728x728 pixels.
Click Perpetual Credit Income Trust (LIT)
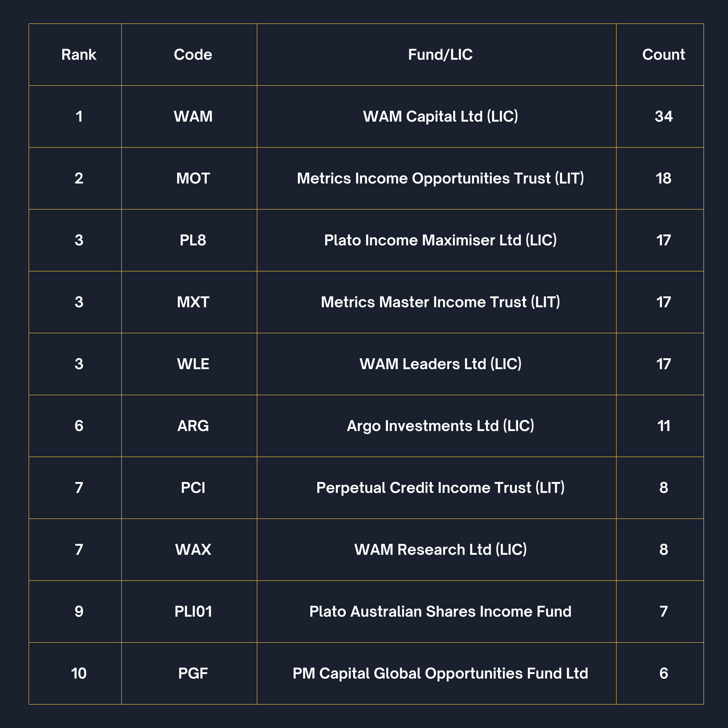tap(440, 487)
